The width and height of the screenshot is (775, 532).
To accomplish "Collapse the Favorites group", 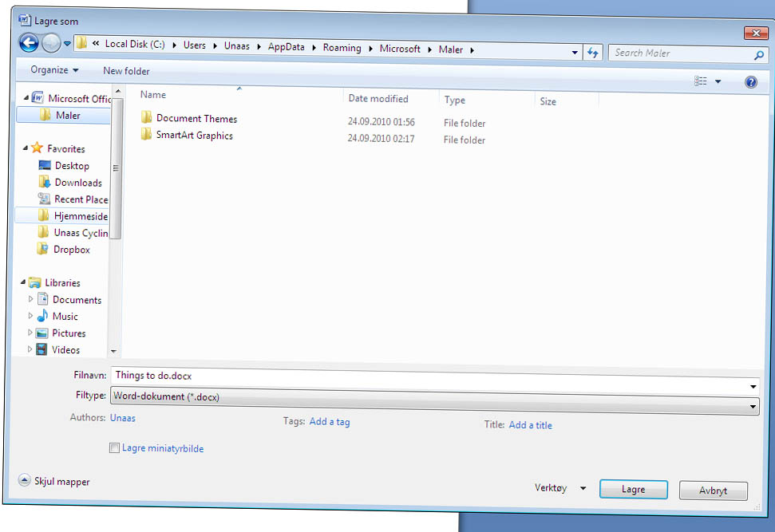I will pos(25,148).
